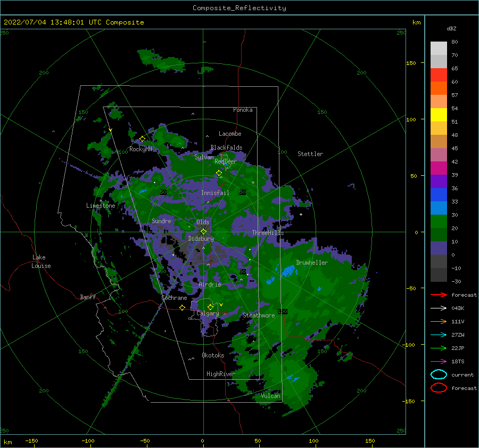Click the Lake Louise label
Image resolution: width=479 pixels, height=448 pixels.
[41, 262]
